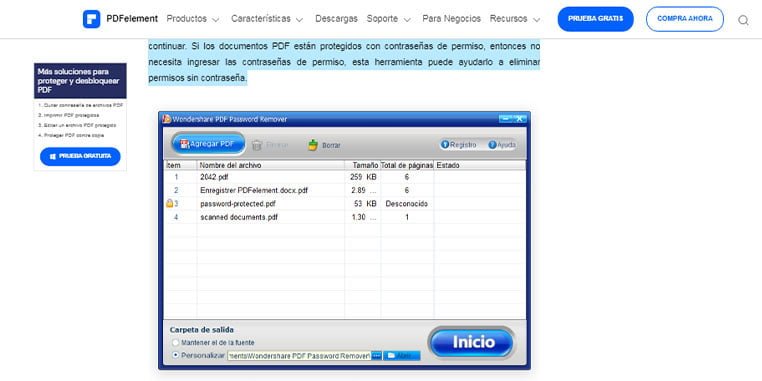
Task: Click the COMPRA AHORA button
Action: click(685, 19)
